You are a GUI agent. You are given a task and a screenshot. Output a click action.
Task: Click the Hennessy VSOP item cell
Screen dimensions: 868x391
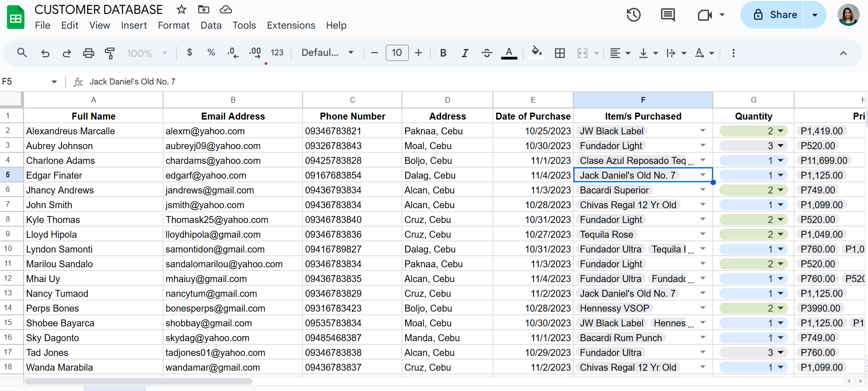pyautogui.click(x=643, y=308)
